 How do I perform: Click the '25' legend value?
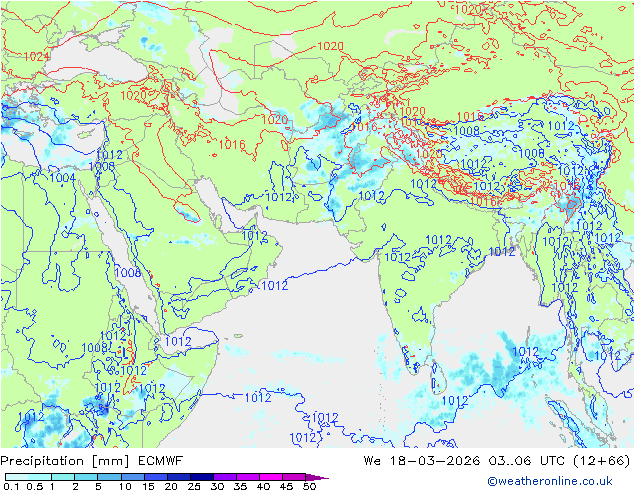coord(194,486)
